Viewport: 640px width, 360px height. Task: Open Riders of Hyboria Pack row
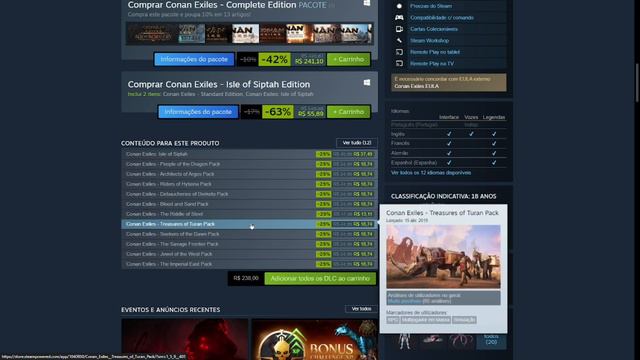(249, 184)
